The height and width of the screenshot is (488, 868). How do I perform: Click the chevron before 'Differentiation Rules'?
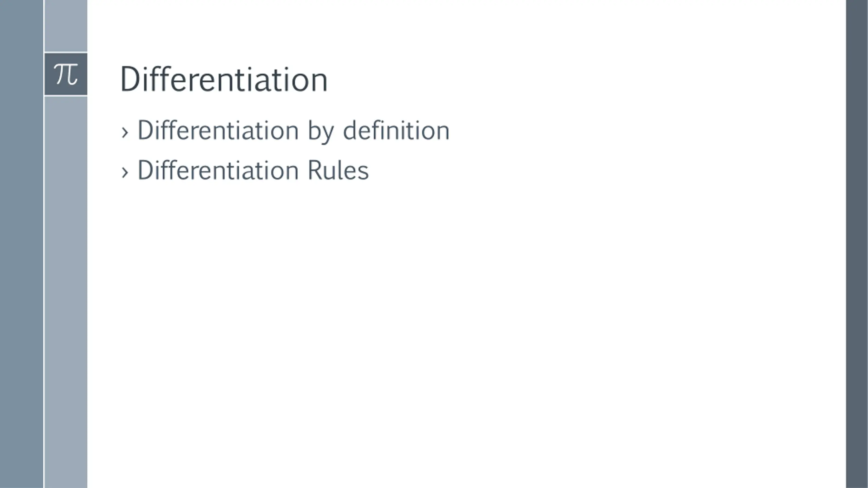125,172
